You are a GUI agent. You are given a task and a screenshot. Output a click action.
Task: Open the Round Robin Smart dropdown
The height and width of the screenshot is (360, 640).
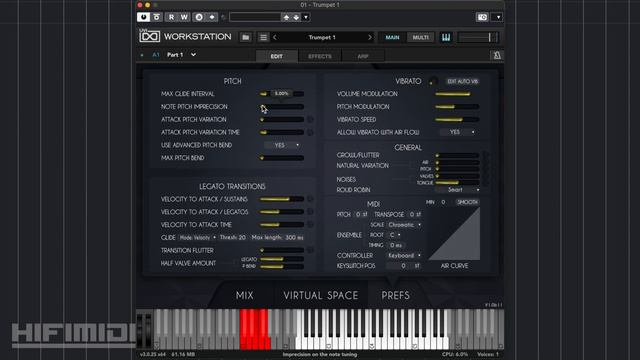(458, 190)
